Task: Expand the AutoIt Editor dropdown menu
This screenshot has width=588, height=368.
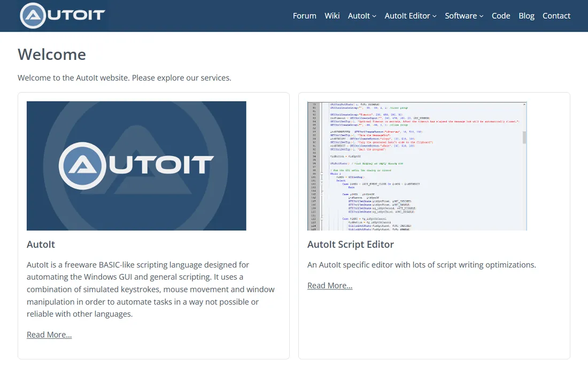Action: (411, 16)
